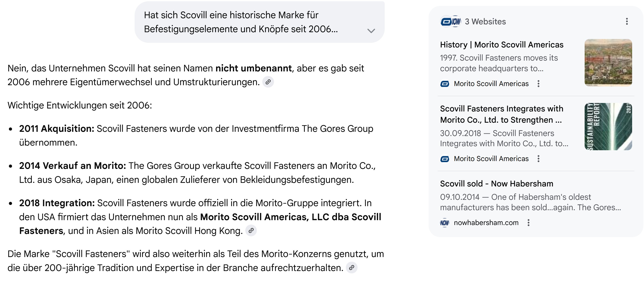
Task: Click the Morito favicon under History result
Action: pyautogui.click(x=444, y=84)
